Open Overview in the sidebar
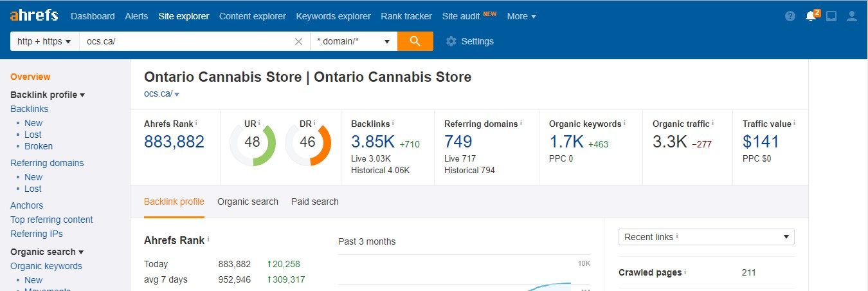Image resolution: width=868 pixels, height=291 pixels. point(30,77)
